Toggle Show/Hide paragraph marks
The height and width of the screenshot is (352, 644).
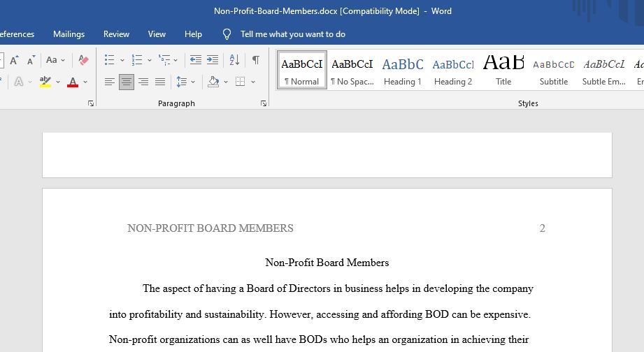coord(255,60)
